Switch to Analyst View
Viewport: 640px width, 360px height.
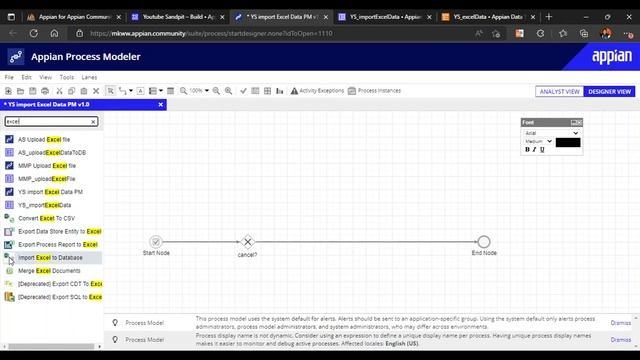559,91
